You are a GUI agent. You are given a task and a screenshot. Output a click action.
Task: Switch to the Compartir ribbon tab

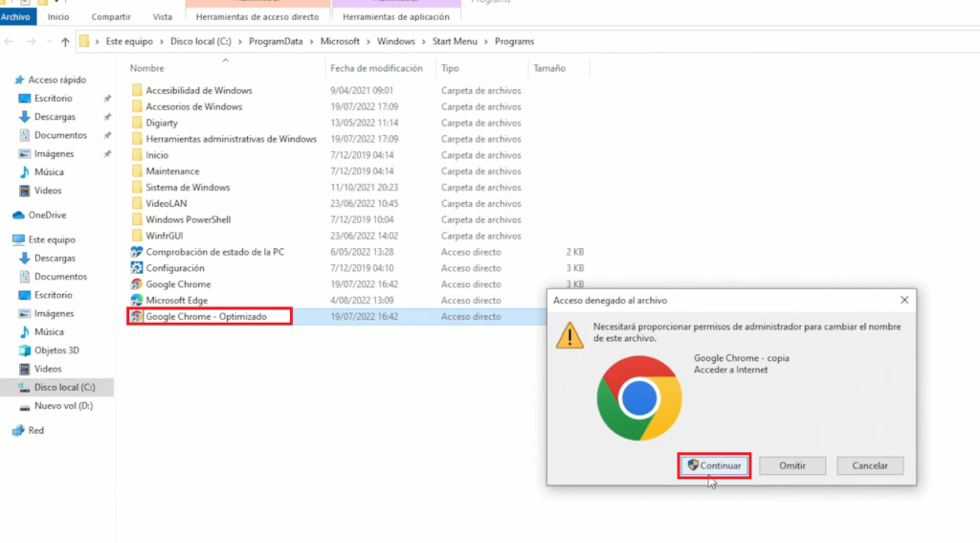111,17
